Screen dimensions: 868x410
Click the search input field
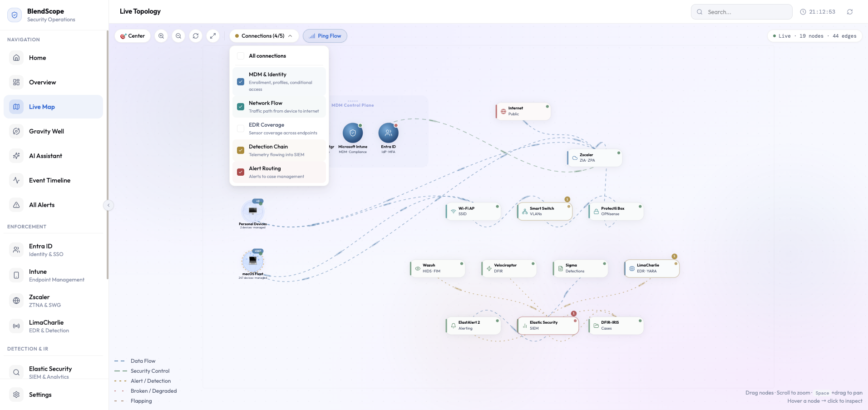(742, 12)
